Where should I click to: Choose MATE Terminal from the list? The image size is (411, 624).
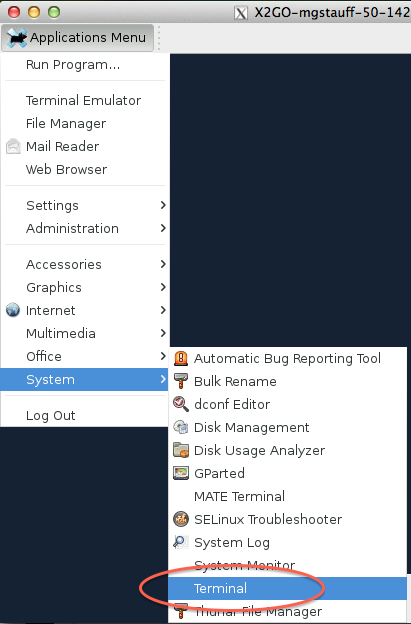pyautogui.click(x=288, y=496)
